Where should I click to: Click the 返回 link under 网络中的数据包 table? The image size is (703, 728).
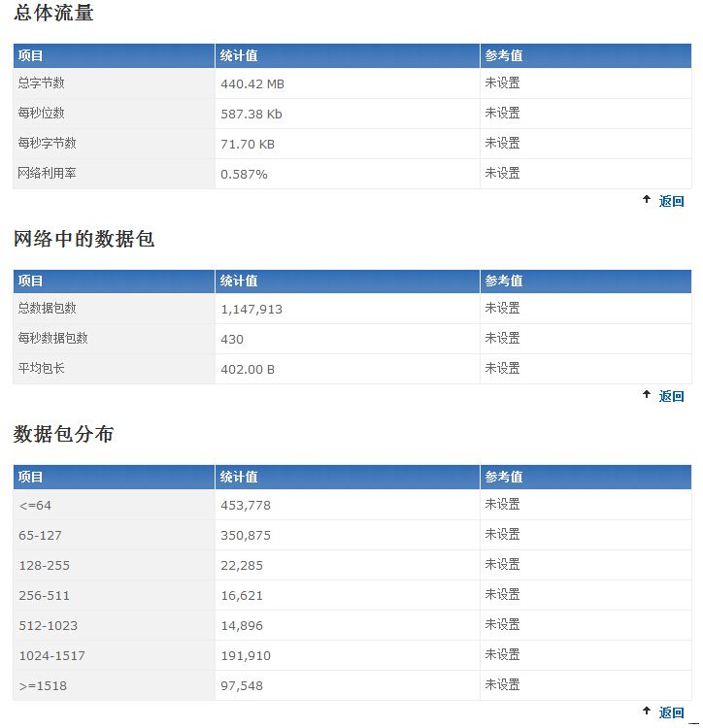(671, 396)
